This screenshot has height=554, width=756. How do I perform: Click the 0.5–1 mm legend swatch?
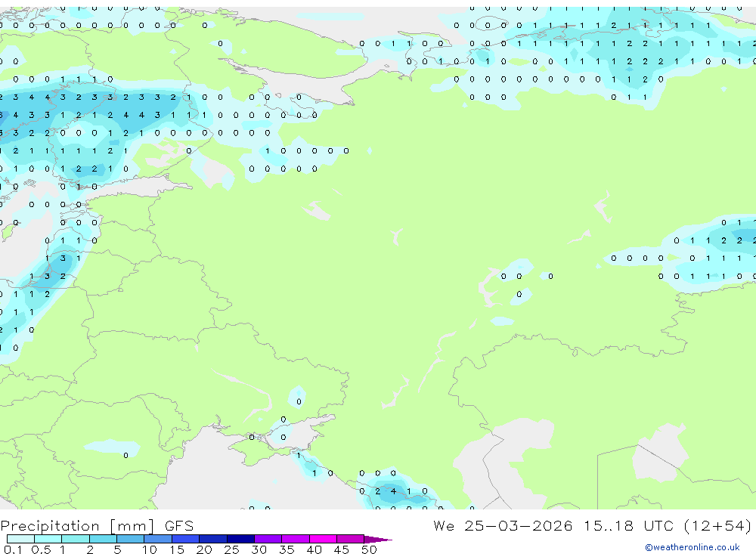48,539
